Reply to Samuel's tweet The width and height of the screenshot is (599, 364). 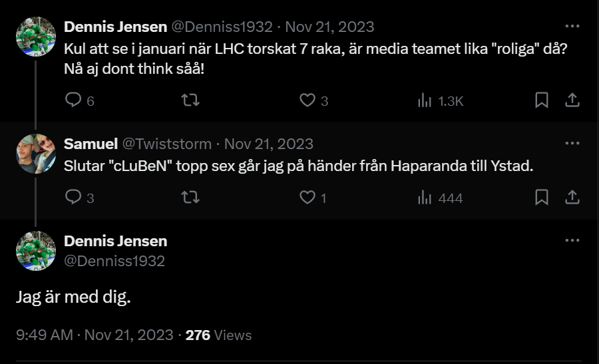point(73,198)
